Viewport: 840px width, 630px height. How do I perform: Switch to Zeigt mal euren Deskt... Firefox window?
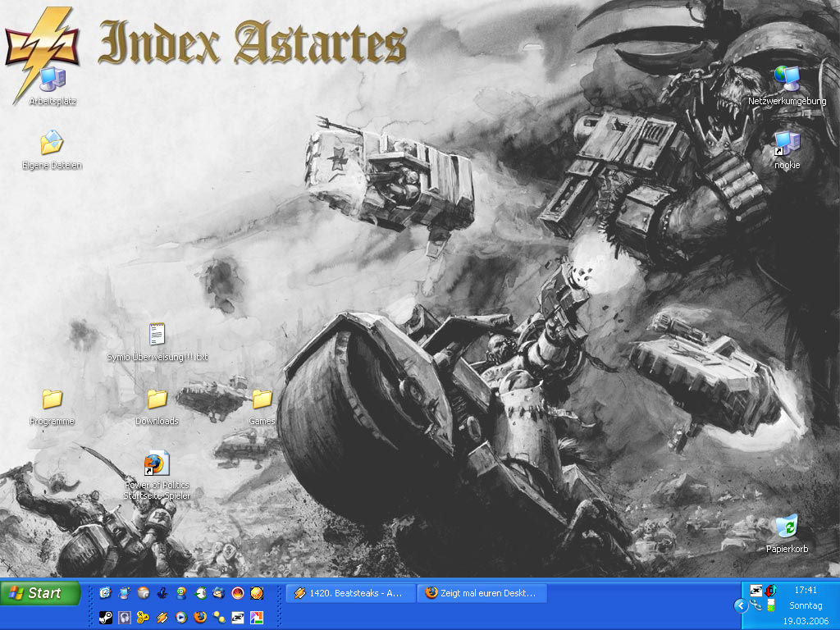coord(482,593)
